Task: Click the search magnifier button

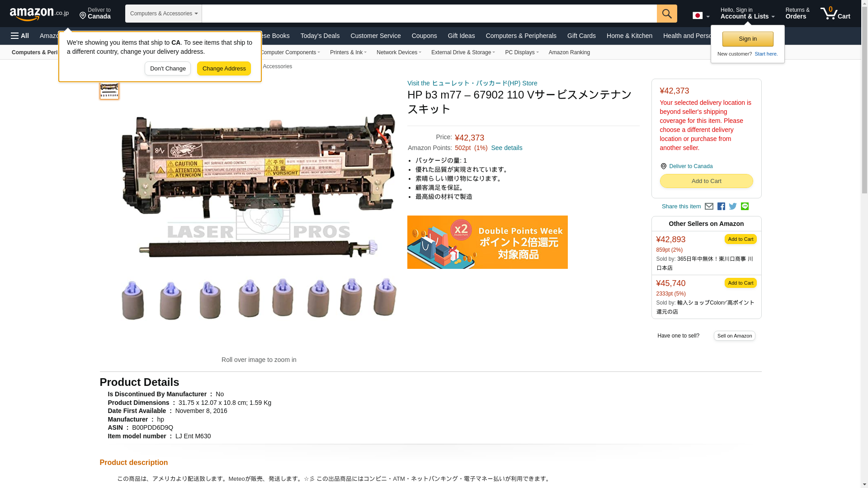Action: pos(667,14)
